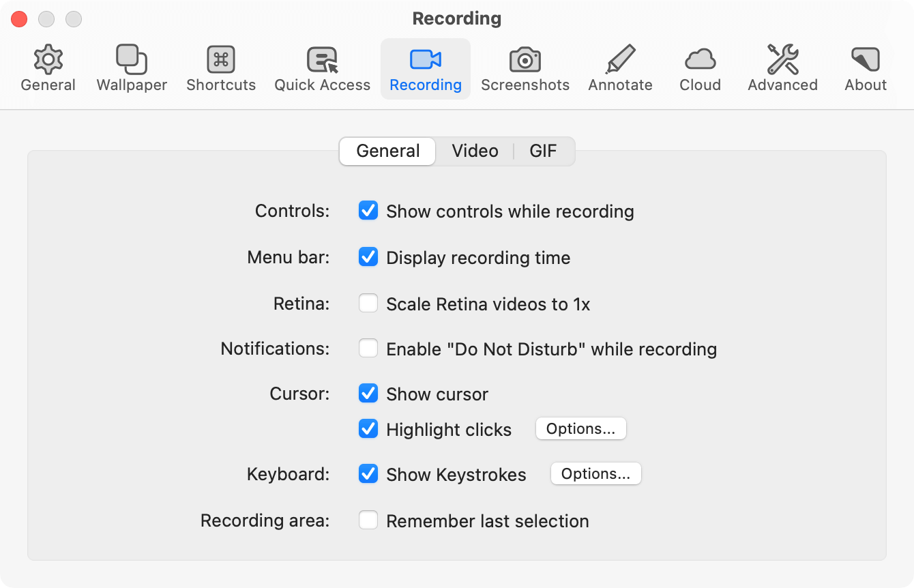Open the General preferences gear icon
This screenshot has width=914, height=588.
(48, 61)
